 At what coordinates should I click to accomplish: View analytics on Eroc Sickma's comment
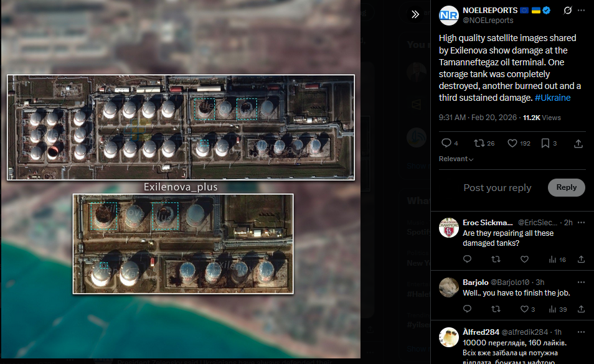(557, 259)
